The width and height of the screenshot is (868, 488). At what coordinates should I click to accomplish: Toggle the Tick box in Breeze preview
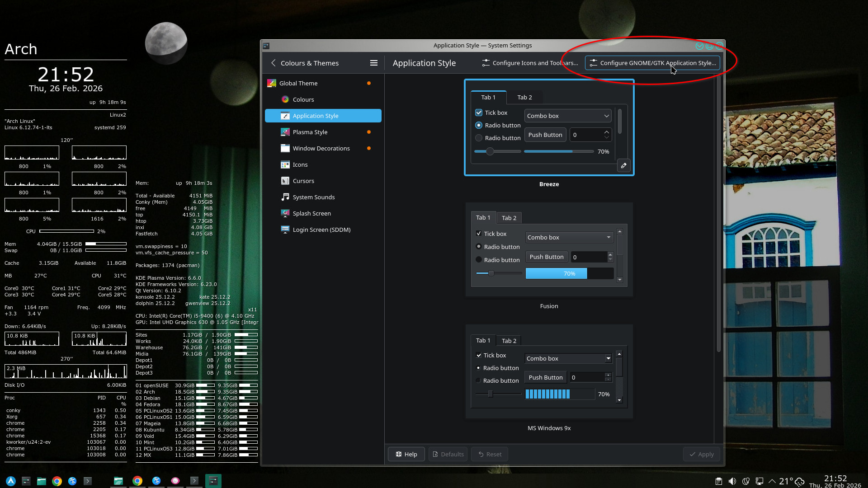coord(479,113)
